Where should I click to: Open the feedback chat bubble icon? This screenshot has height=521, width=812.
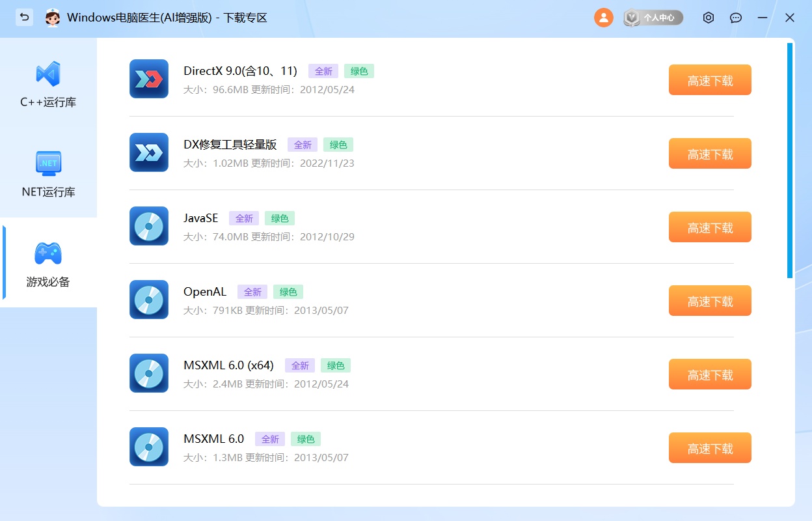pos(736,18)
